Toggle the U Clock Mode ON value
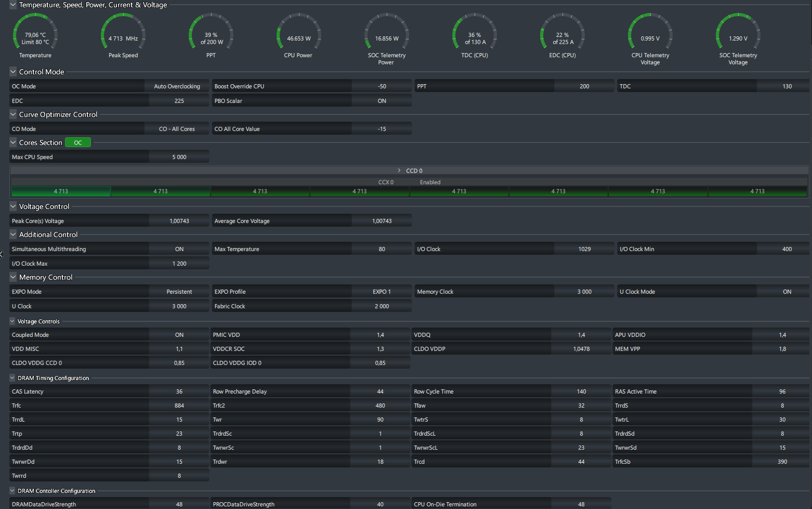Image resolution: width=812 pixels, height=509 pixels. (787, 292)
